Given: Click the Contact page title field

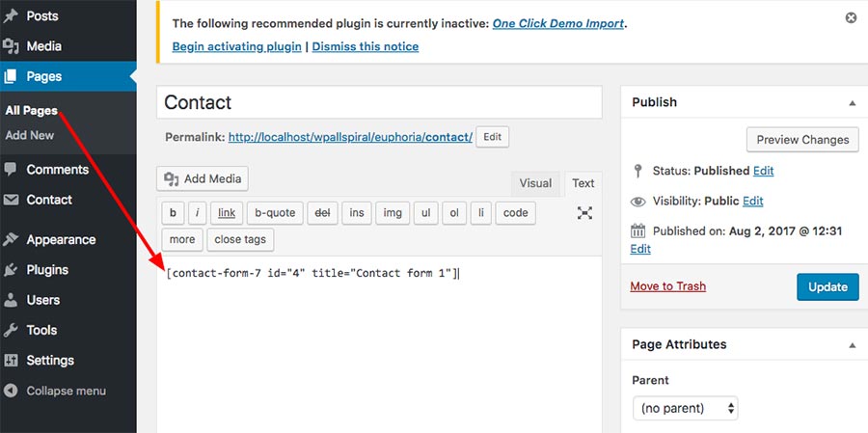Looking at the screenshot, I should pyautogui.click(x=379, y=102).
